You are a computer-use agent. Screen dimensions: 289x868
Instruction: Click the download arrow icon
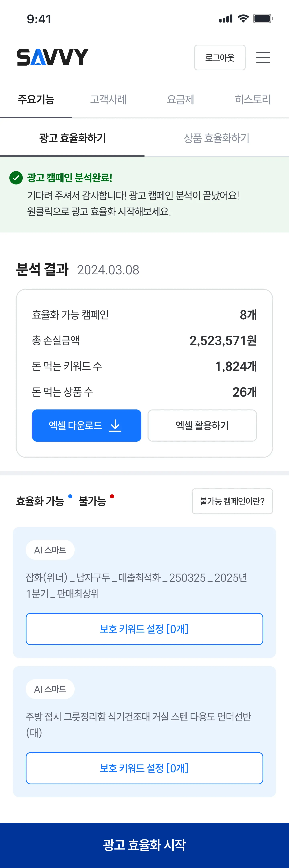(115, 425)
